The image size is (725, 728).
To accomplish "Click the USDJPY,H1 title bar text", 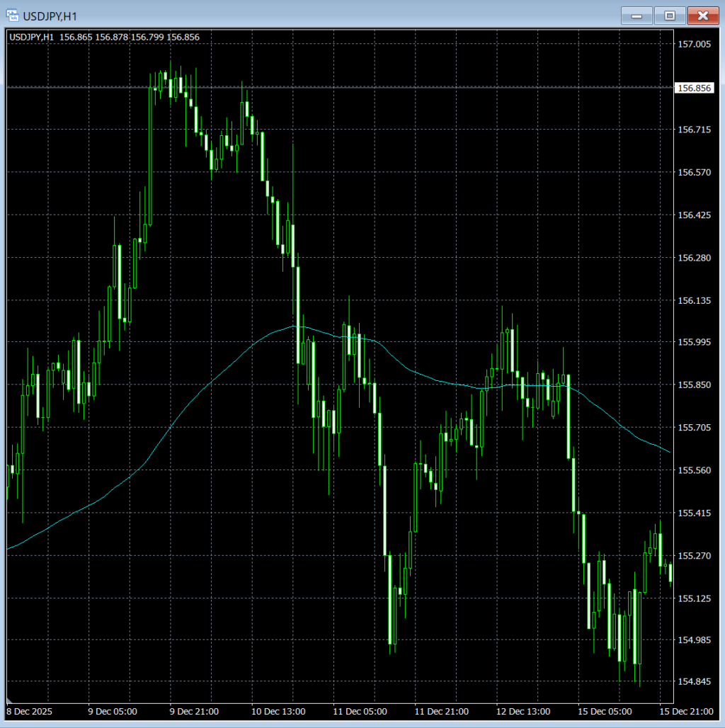I will click(x=50, y=16).
